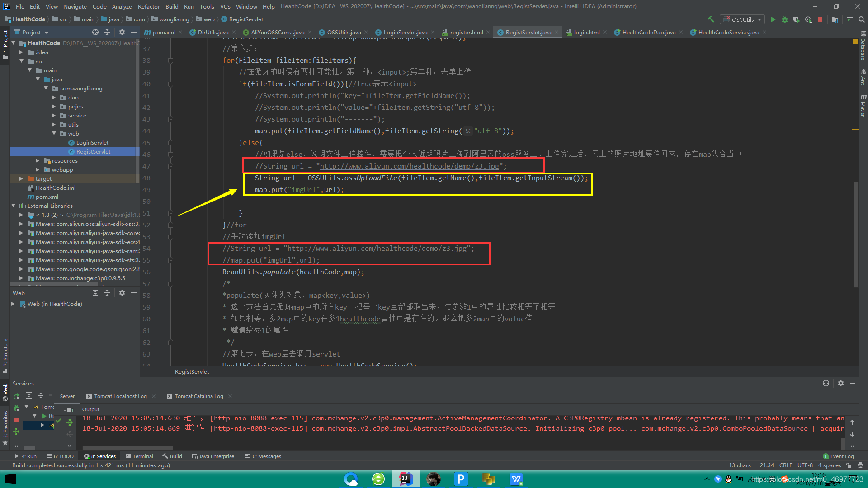Open the OSSUtils run configuration dropdown

742,19
